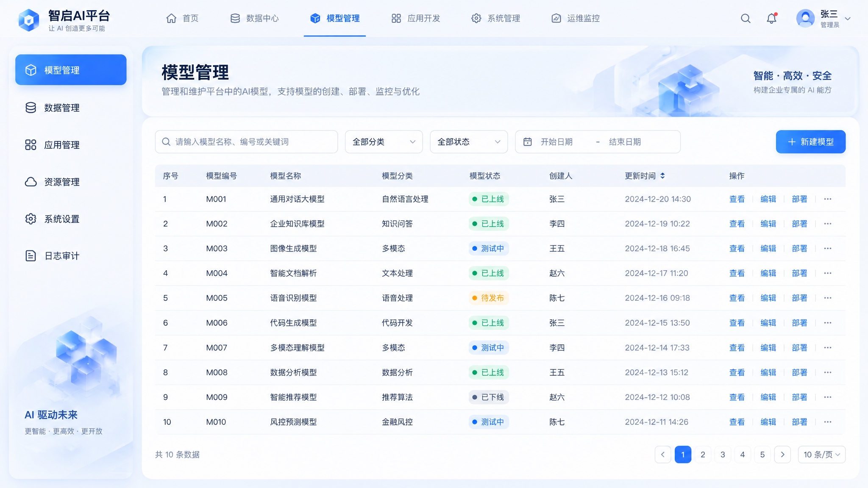
Task: Click the 新建模型 button
Action: pos(810,142)
